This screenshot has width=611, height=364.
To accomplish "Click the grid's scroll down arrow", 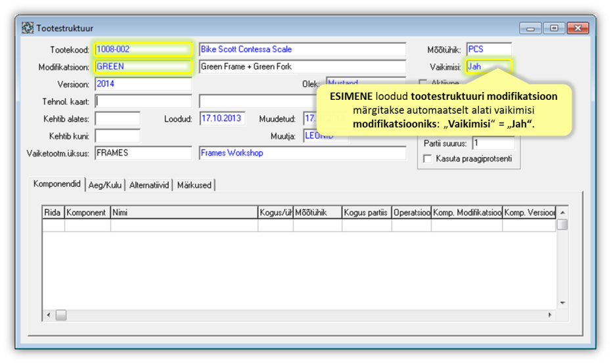I will pyautogui.click(x=562, y=303).
